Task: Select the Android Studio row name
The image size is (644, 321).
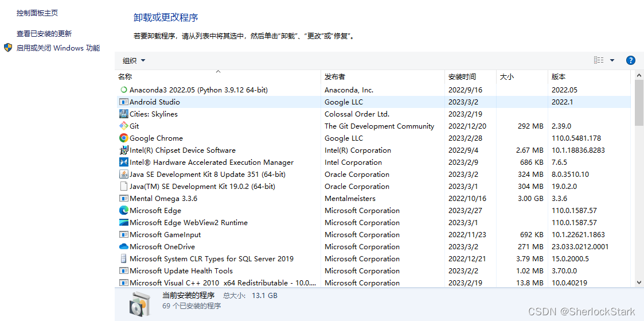Action: (154, 102)
